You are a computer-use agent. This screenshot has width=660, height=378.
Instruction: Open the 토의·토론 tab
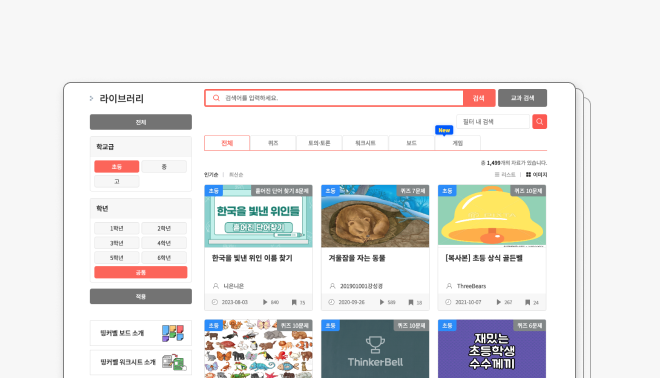pos(319,143)
